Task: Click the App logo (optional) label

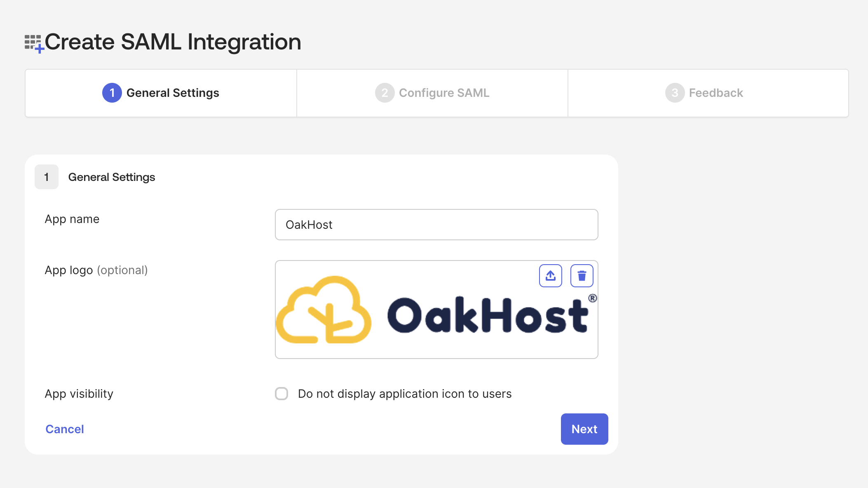Action: point(96,270)
